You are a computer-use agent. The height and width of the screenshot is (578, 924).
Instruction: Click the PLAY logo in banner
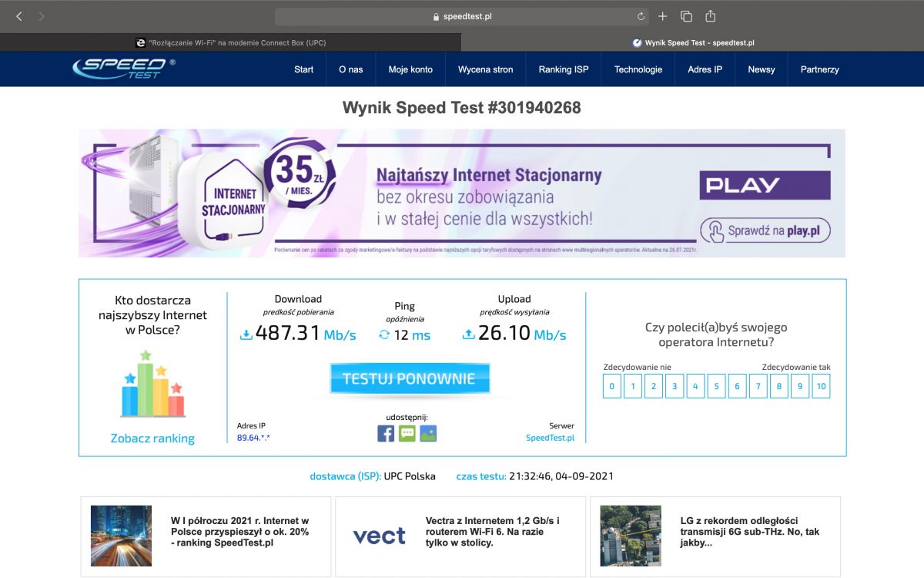765,186
